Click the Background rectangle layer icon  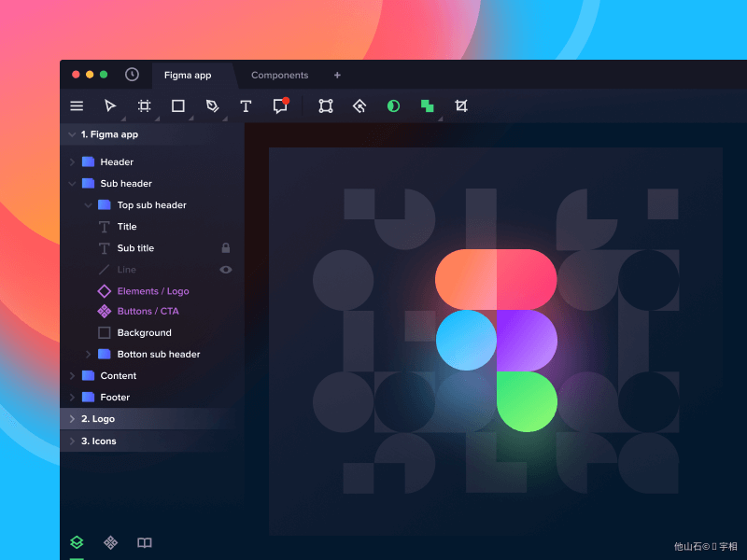[105, 332]
